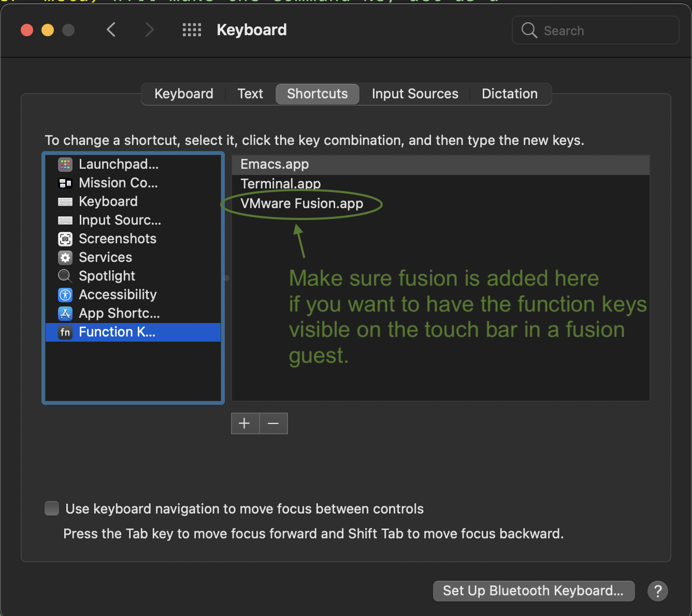
Task: Close the Keyboard preferences window
Action: [27, 30]
